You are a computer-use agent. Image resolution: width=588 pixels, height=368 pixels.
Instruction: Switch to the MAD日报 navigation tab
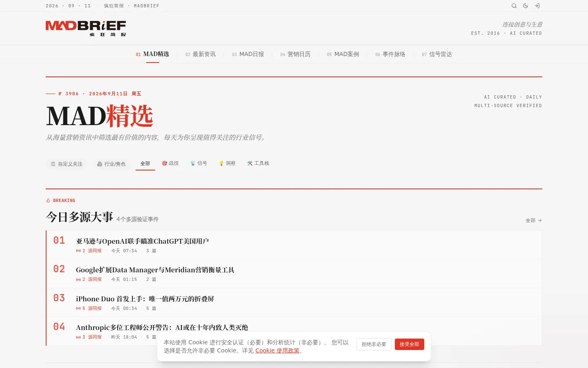pos(248,54)
